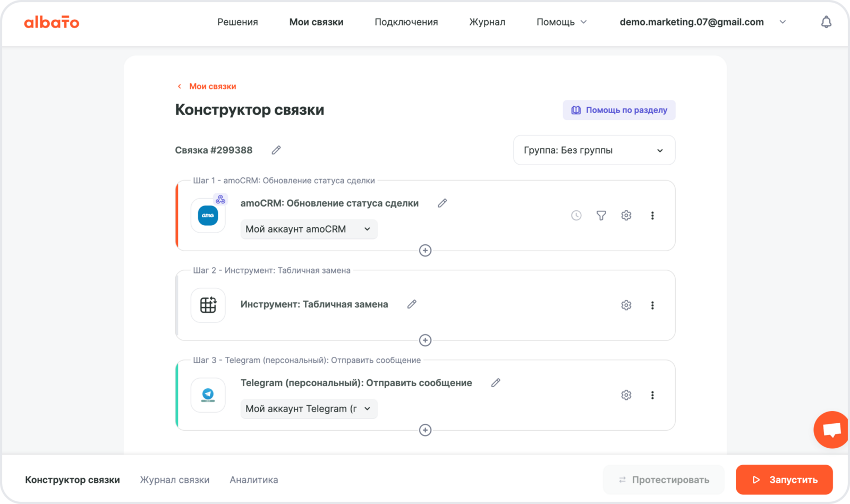
Task: Open gear settings for the amoCRM step
Action: (x=626, y=216)
